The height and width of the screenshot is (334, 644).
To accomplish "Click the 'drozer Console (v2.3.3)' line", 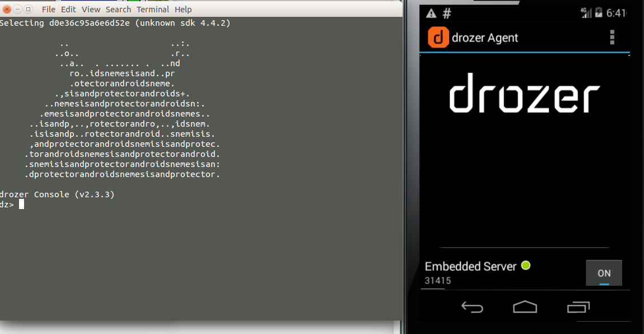I will pos(57,194).
